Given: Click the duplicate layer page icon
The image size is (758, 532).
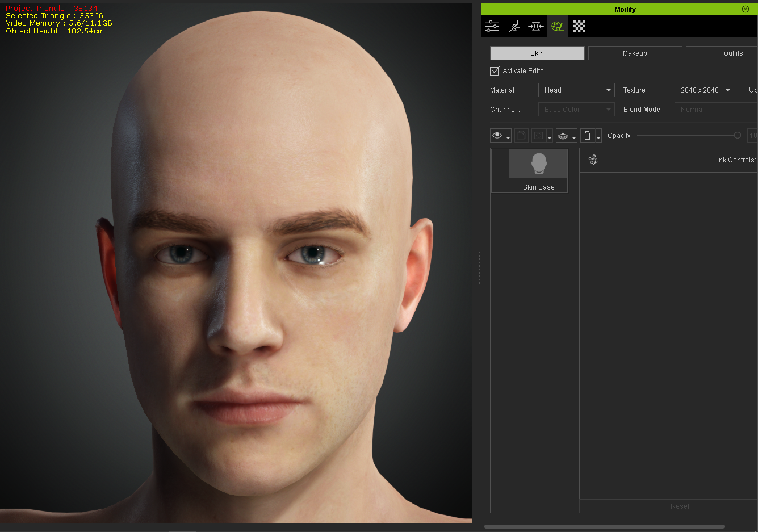Looking at the screenshot, I should click(x=521, y=136).
